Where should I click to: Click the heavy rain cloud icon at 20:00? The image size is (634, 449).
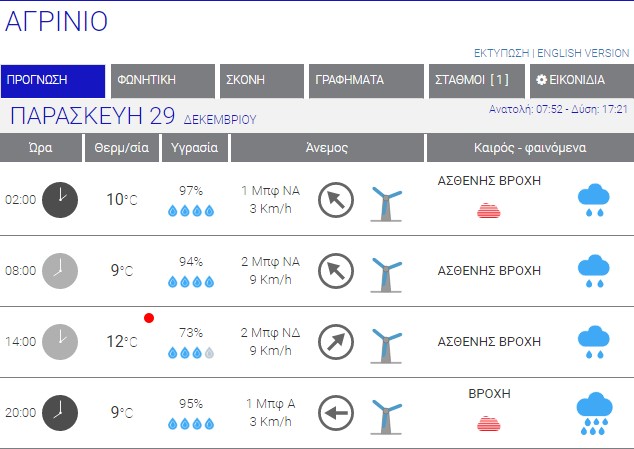[594, 415]
